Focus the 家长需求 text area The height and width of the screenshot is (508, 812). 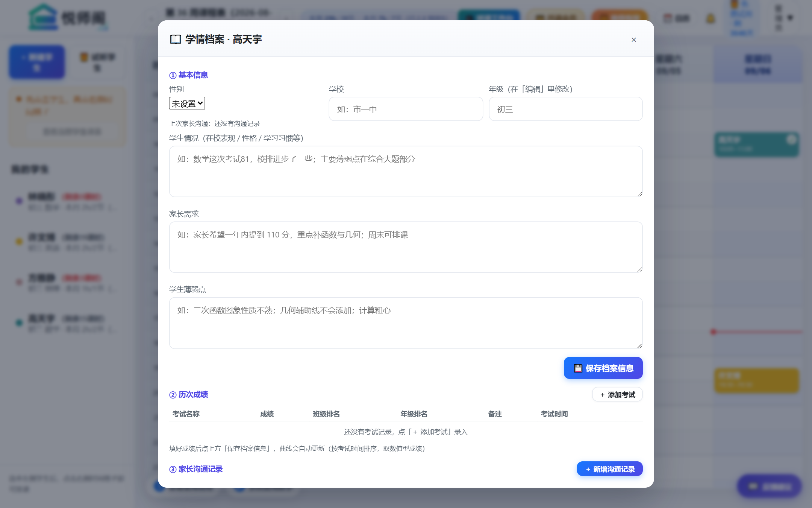point(406,247)
